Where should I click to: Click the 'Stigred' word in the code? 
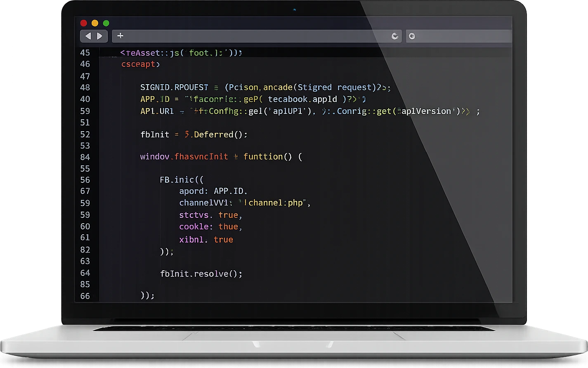click(x=314, y=87)
